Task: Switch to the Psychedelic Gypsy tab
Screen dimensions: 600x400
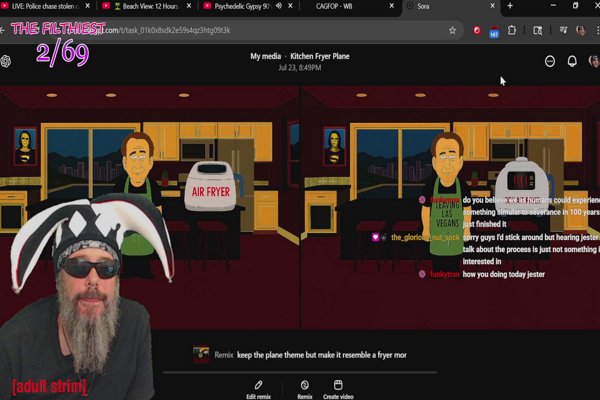Action: click(242, 6)
